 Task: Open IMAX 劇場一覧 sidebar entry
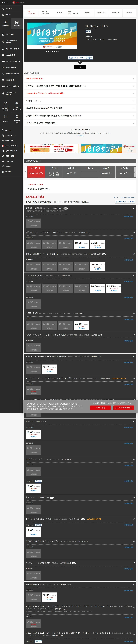pyautogui.click(x=9, y=55)
